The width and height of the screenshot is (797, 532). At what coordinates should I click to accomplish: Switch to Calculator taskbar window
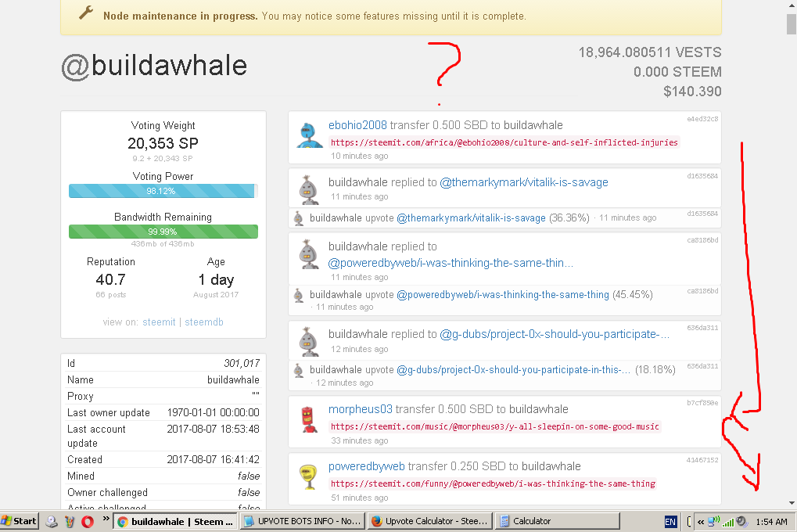pos(557,521)
